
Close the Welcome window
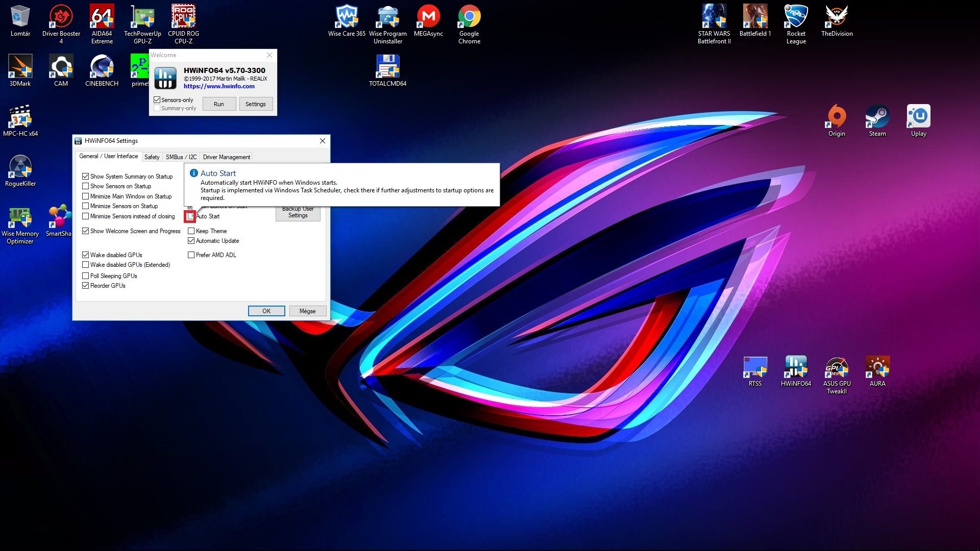click(x=269, y=55)
